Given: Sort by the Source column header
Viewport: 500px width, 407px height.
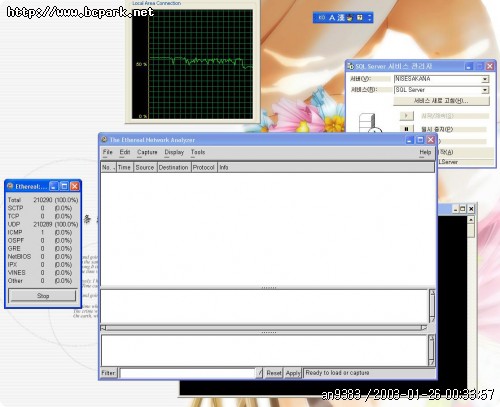Looking at the screenshot, I should pyautogui.click(x=145, y=167).
